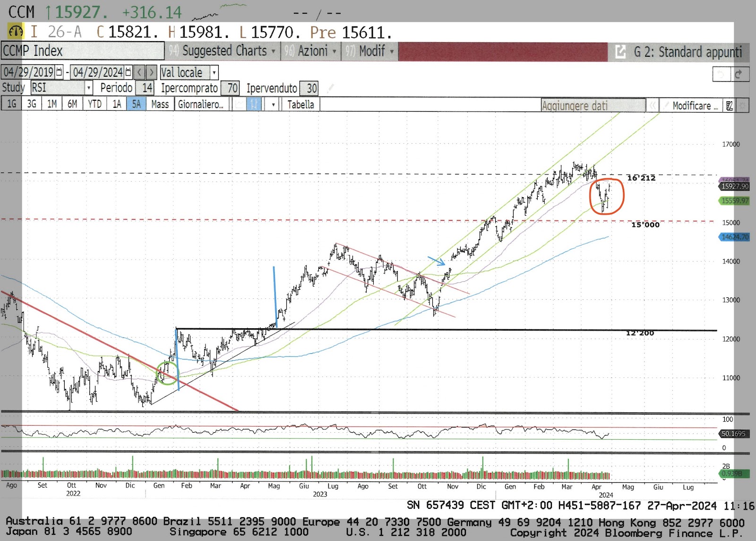Click the blue 14624.70 axis label

[x=734, y=237]
